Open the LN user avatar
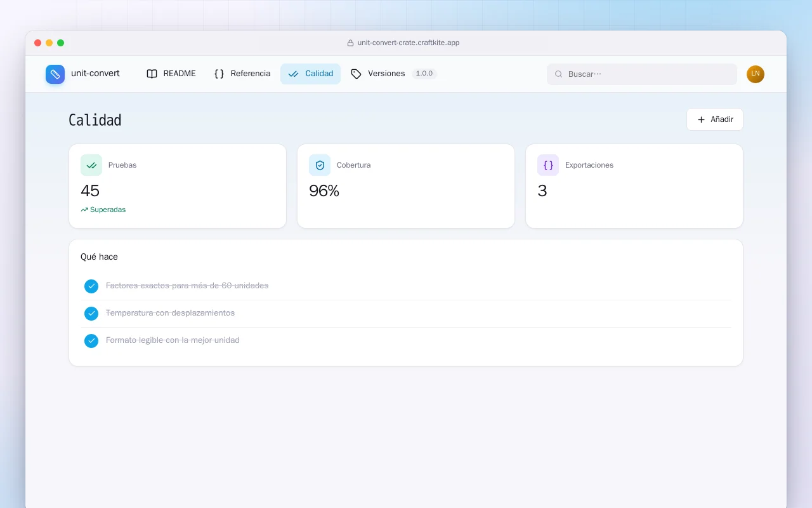812x508 pixels. click(756, 74)
